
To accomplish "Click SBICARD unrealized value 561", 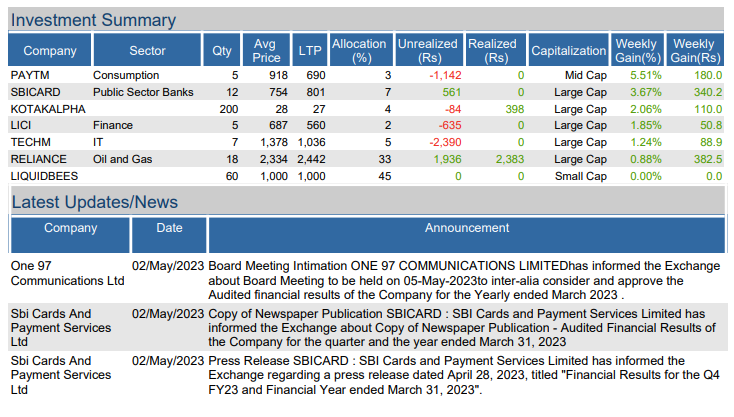I will (452, 92).
